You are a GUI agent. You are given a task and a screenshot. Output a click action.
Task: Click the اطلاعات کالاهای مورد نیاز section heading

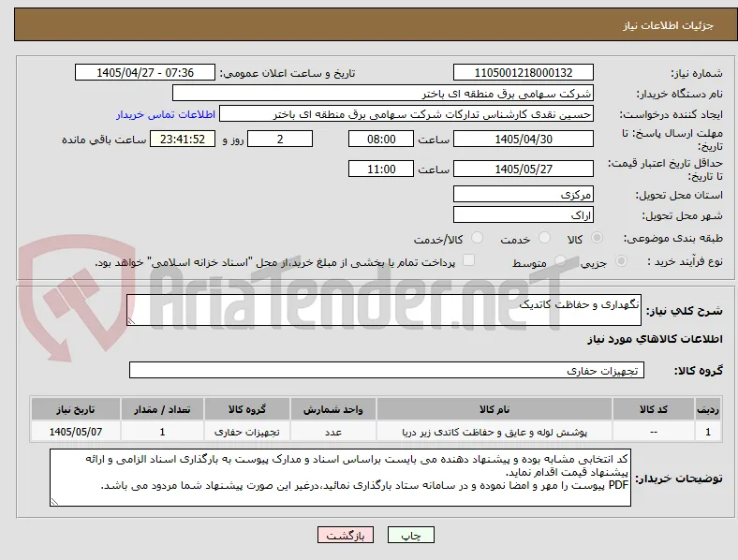(655, 339)
